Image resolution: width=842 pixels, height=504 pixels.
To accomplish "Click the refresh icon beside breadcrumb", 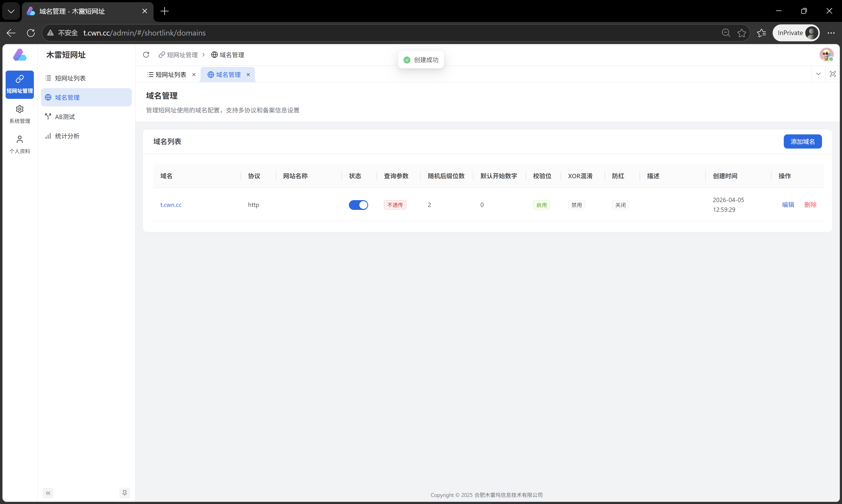I will (x=146, y=55).
